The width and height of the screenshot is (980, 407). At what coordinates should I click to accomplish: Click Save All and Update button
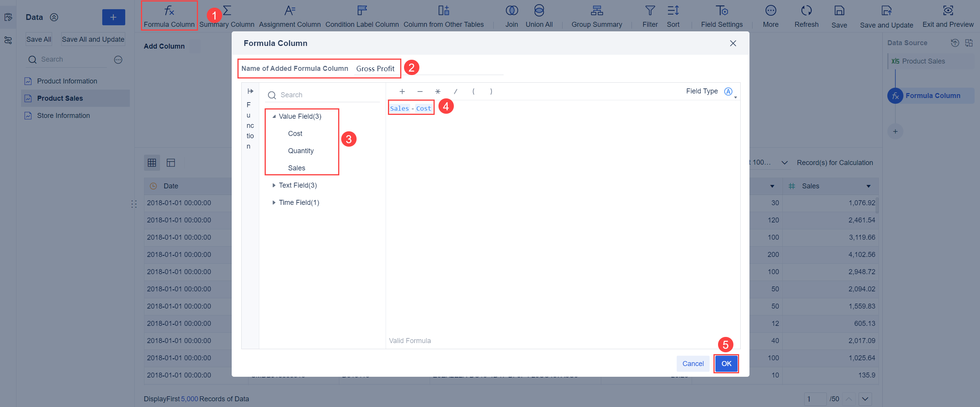(x=93, y=39)
